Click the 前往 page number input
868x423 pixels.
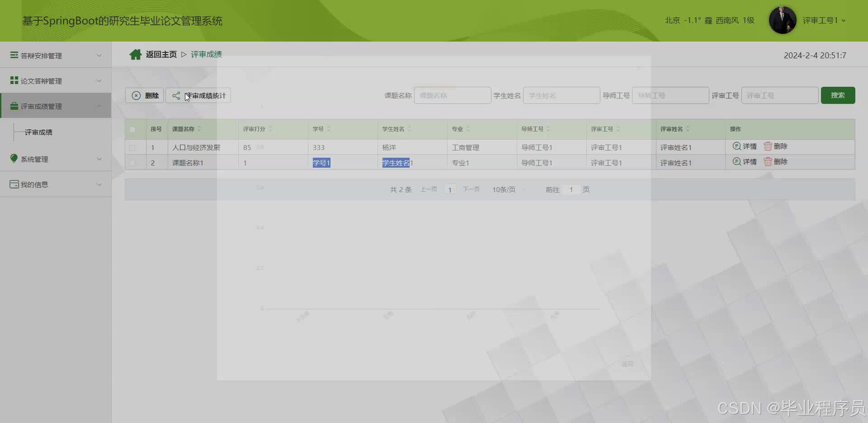coord(571,189)
